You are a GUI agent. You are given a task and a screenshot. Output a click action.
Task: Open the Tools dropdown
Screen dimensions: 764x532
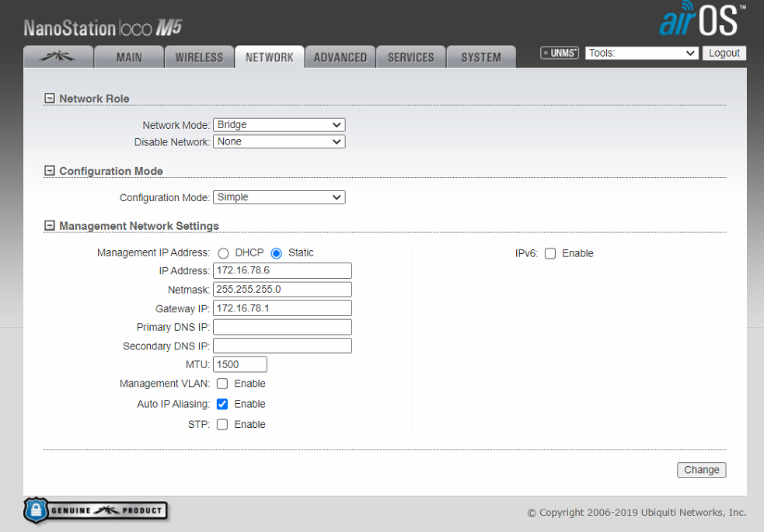[x=642, y=53]
